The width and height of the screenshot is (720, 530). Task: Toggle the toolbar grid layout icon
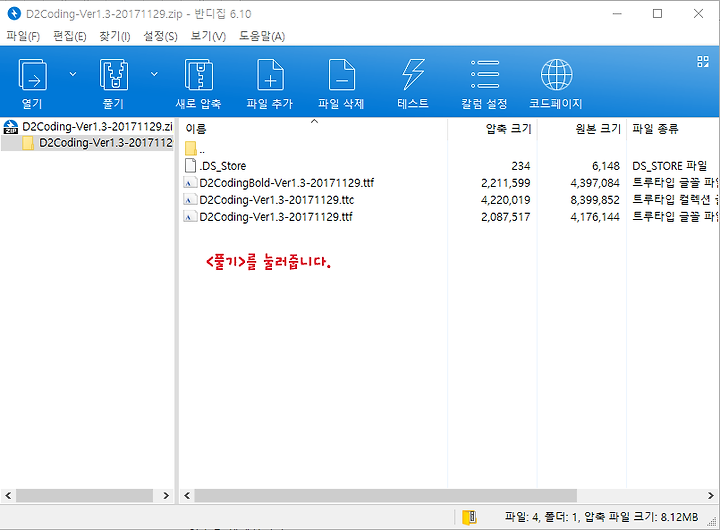[x=703, y=62]
